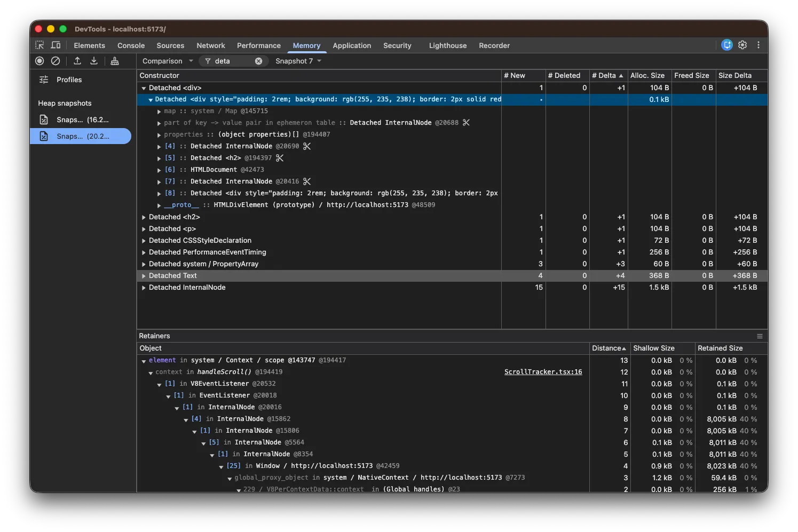Image resolution: width=798 pixels, height=532 pixels.
Task: Open the Lighthouse tab
Action: click(x=448, y=45)
